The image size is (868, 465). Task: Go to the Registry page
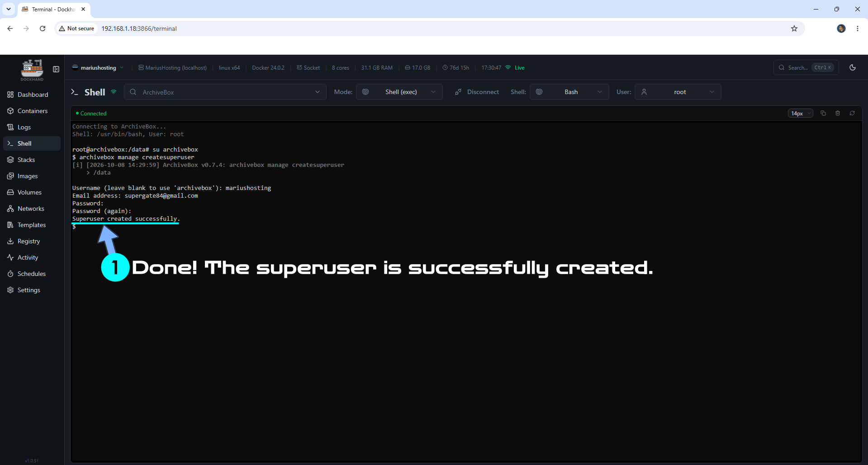tap(32, 241)
